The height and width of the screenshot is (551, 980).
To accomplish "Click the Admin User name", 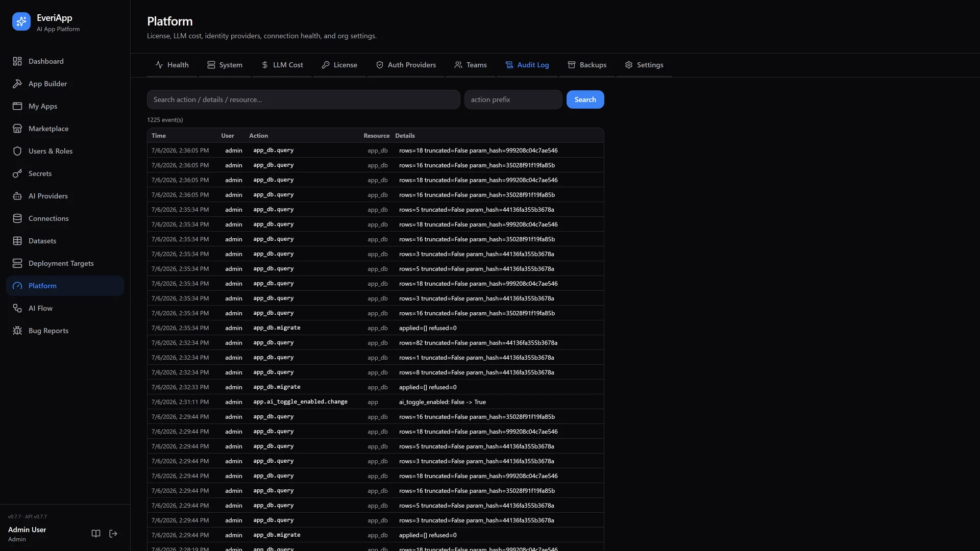I will tap(27, 530).
